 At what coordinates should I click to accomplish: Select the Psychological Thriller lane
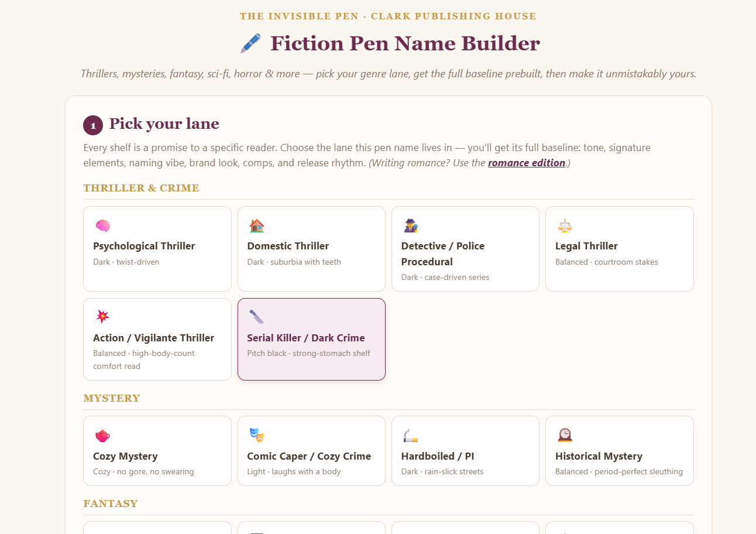click(x=157, y=249)
